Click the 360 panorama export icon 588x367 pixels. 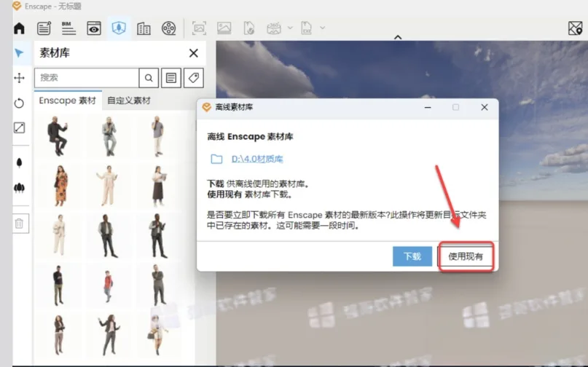coord(274,28)
